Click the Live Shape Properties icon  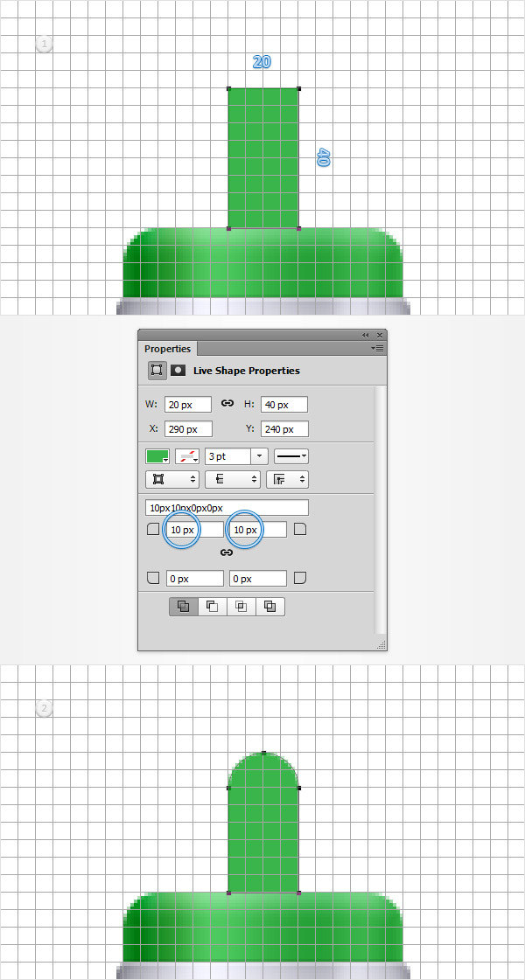pyautogui.click(x=157, y=370)
